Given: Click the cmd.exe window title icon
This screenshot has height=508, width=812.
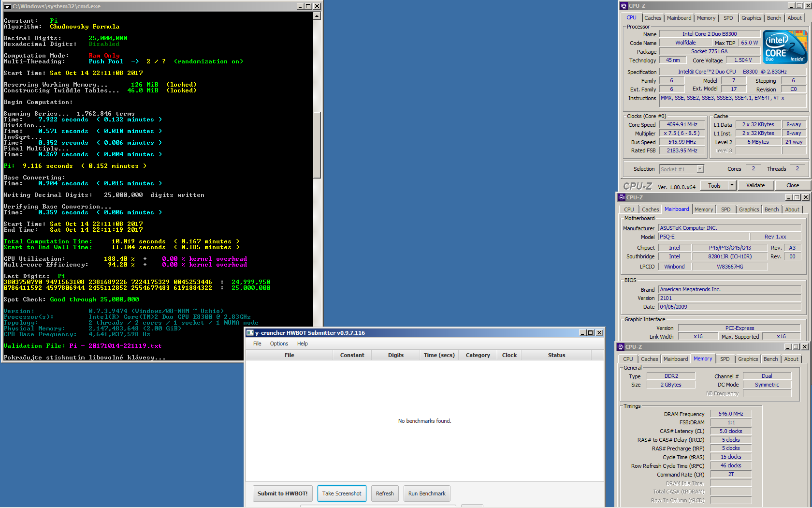Looking at the screenshot, I should (x=7, y=6).
